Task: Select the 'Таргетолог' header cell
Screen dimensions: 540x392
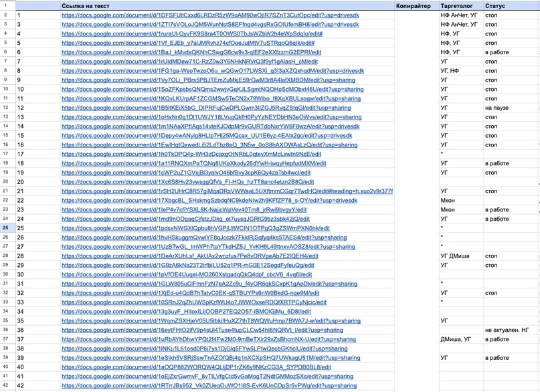Action: click(x=461, y=5)
